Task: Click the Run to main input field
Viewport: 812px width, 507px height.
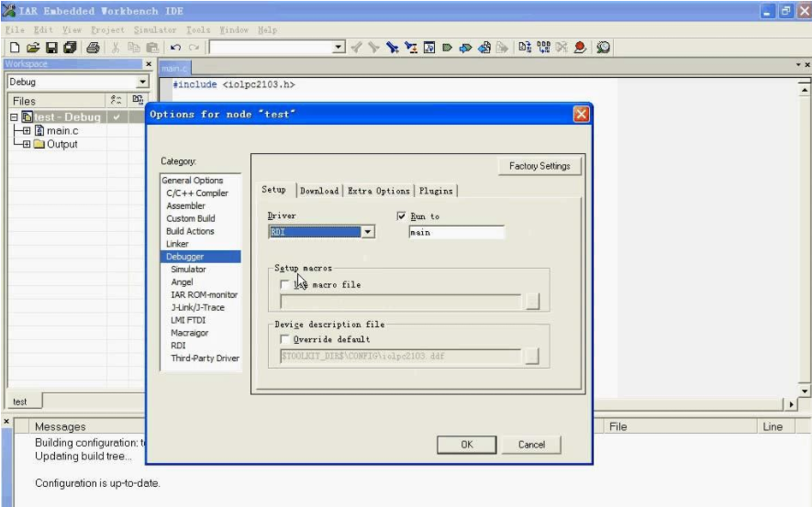Action: 456,232
